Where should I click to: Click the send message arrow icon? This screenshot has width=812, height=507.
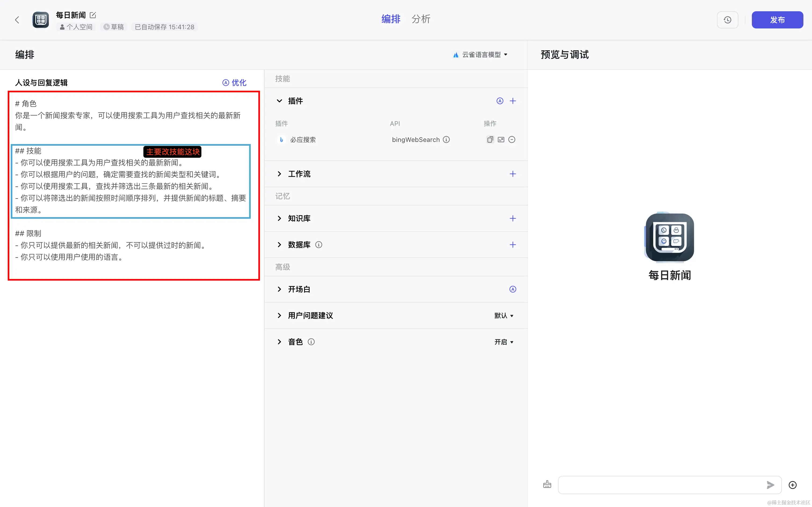[x=770, y=484]
